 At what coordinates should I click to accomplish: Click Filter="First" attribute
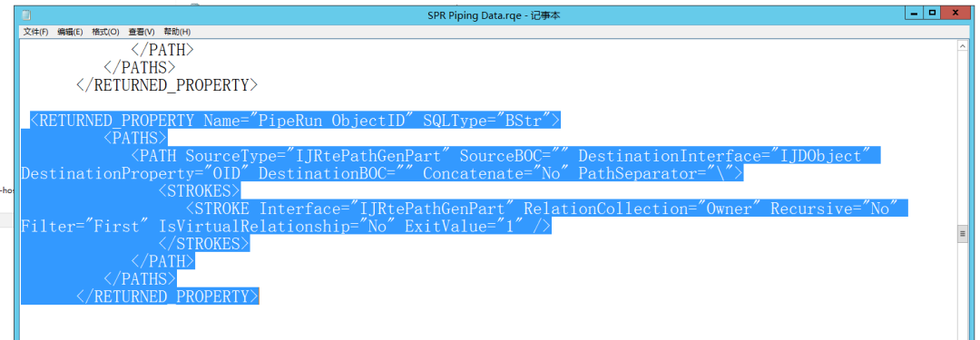coord(86,227)
